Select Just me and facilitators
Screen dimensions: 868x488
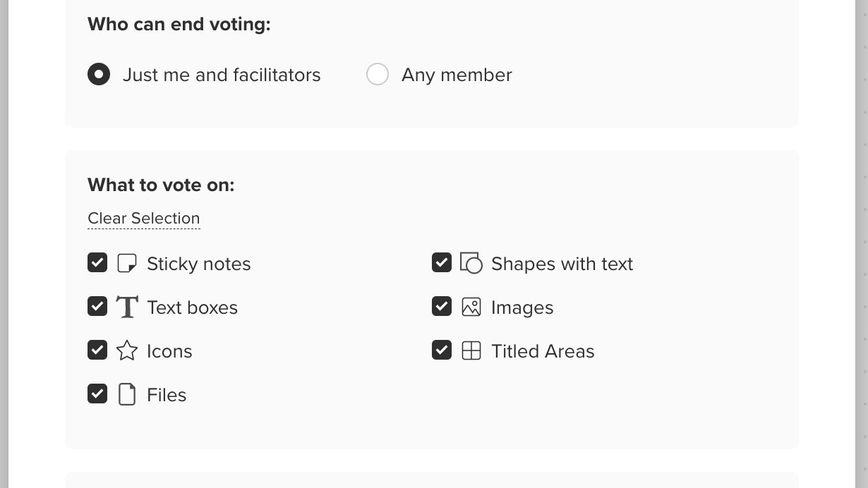[99, 74]
